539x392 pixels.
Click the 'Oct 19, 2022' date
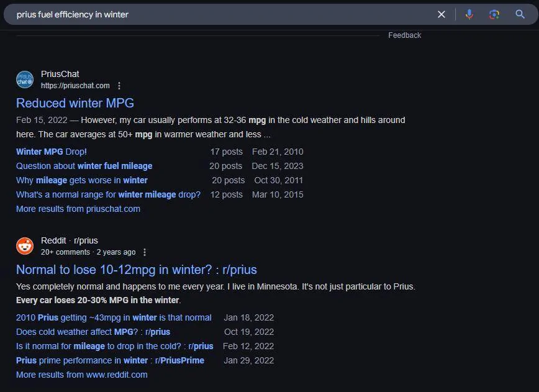[x=249, y=332]
